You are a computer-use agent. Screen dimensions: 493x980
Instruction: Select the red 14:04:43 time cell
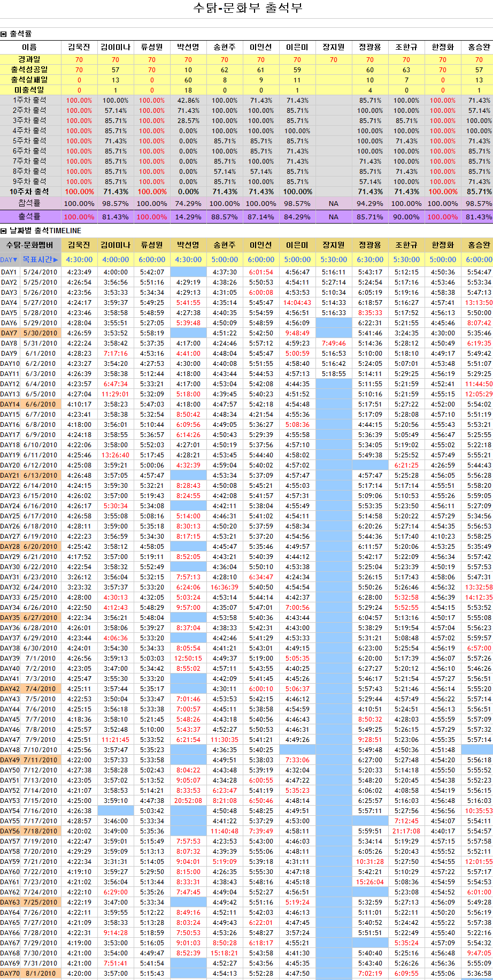[x=297, y=302]
